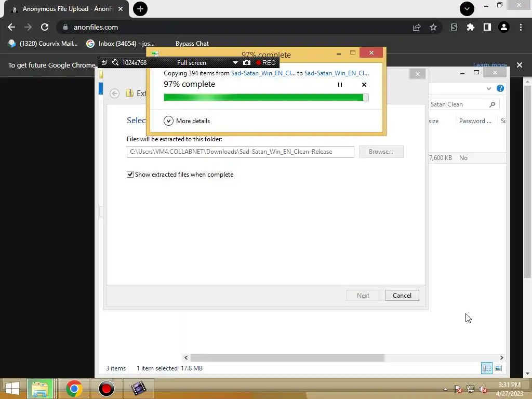Switch Explorer to large icons view
This screenshot has width=532, height=399.
tap(498, 368)
